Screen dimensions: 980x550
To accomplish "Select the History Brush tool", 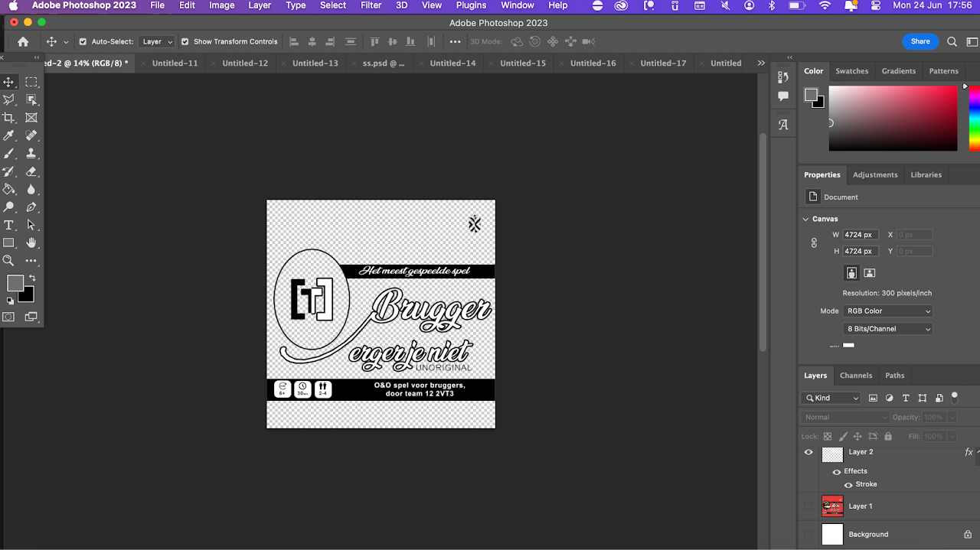I will coord(9,171).
